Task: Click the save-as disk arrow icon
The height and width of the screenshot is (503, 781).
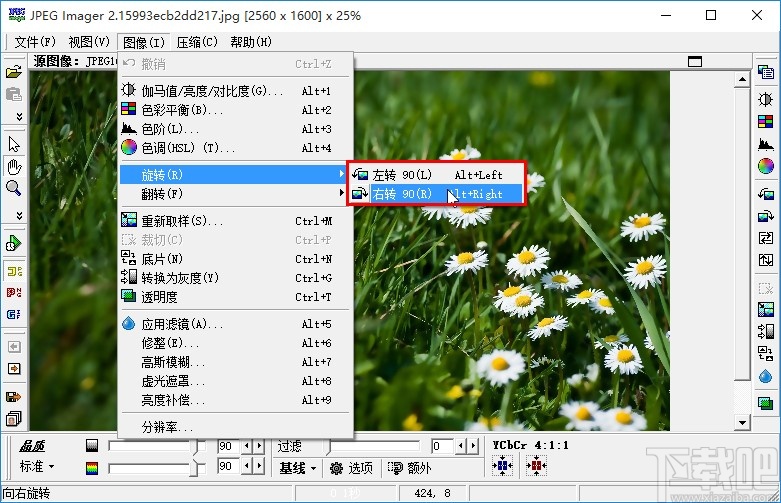Action: [14, 397]
